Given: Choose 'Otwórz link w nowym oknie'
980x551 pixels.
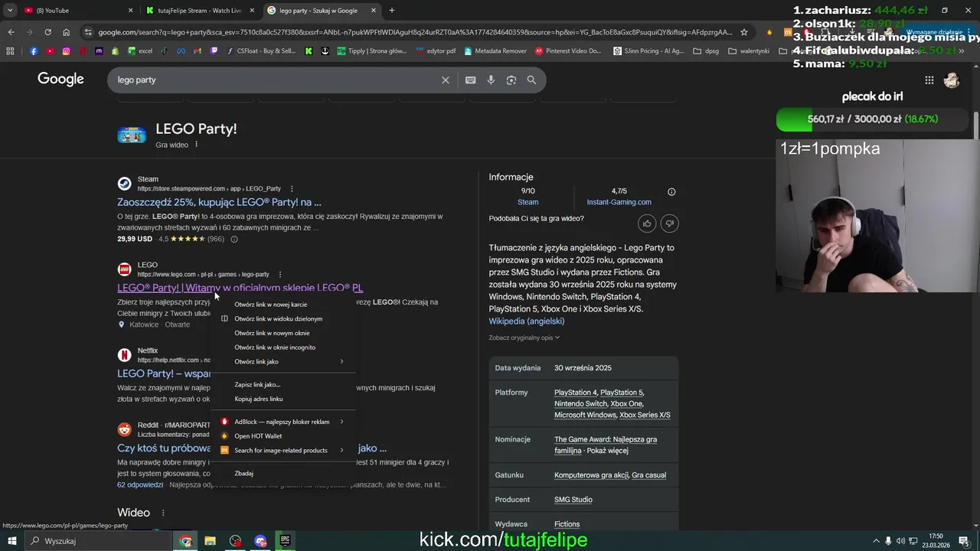Looking at the screenshot, I should (x=283, y=333).
